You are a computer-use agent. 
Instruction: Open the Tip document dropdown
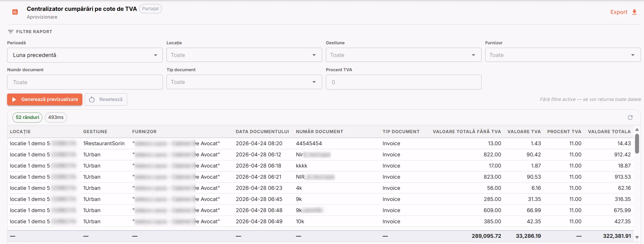(244, 82)
